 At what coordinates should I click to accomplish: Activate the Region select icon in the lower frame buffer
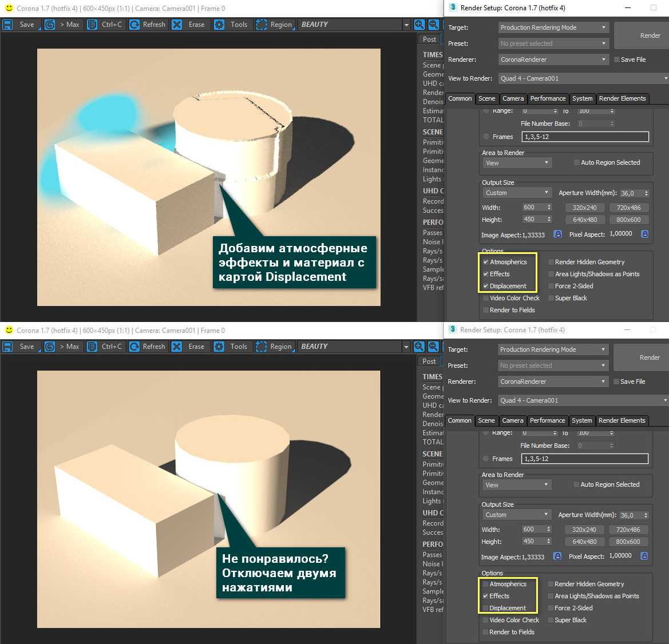click(x=262, y=347)
